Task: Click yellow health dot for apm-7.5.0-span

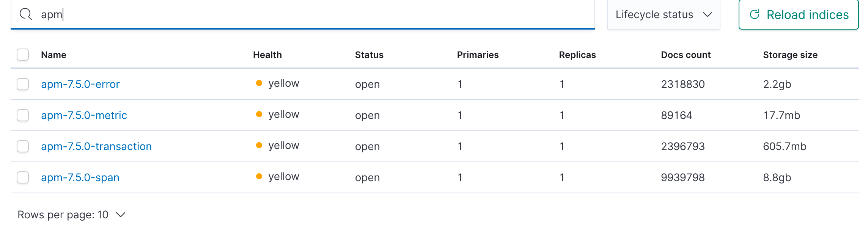Action: pos(259,177)
